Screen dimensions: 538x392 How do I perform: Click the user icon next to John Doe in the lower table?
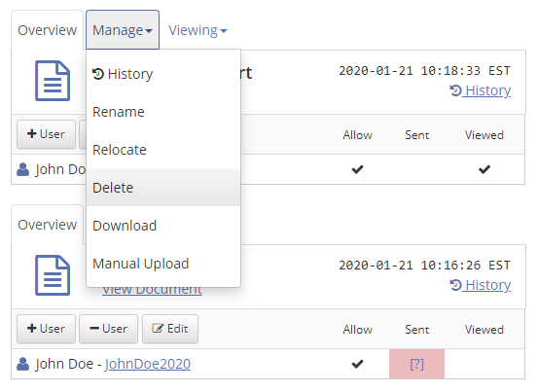click(23, 364)
